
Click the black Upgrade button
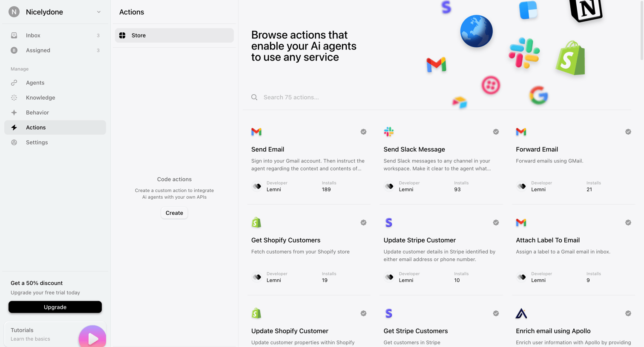point(55,307)
